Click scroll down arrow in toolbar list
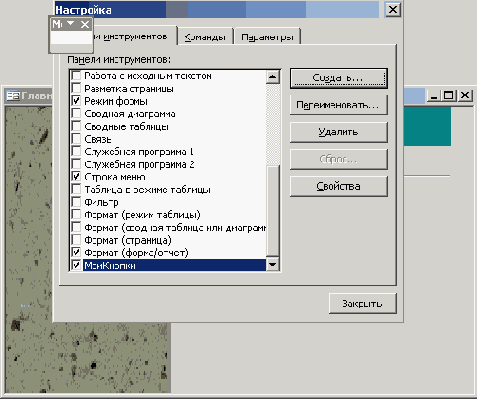The image size is (477, 399). pyautogui.click(x=273, y=265)
